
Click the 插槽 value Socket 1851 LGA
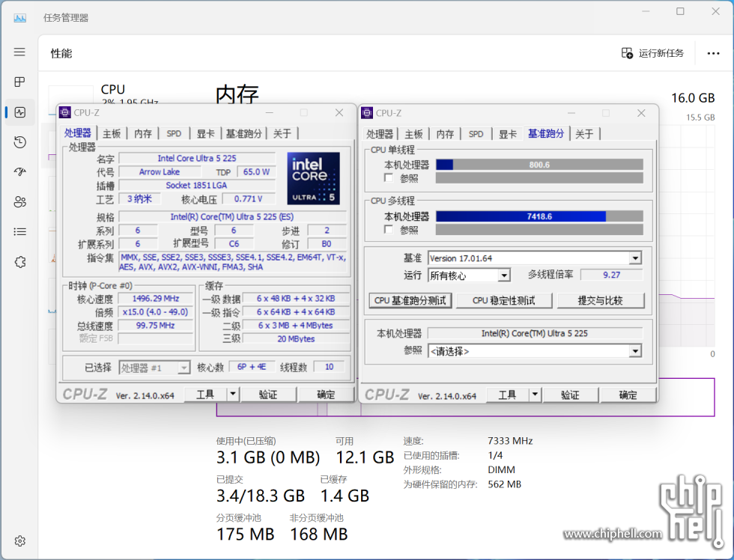(196, 185)
